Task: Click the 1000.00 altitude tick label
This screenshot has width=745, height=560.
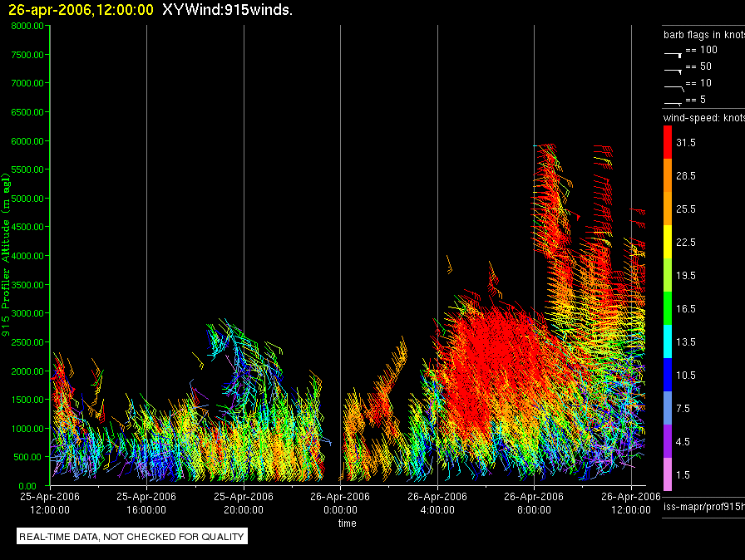Action: tap(27, 429)
